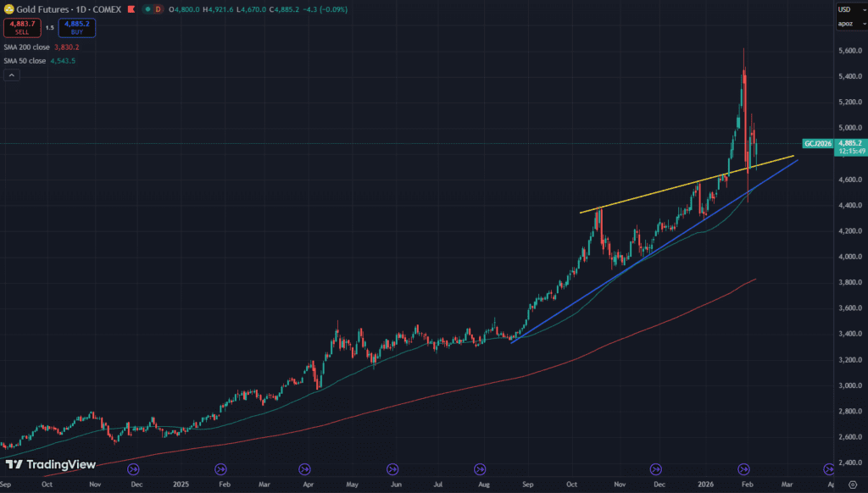Click the green market status dot
The height and width of the screenshot is (493, 868).
click(147, 9)
